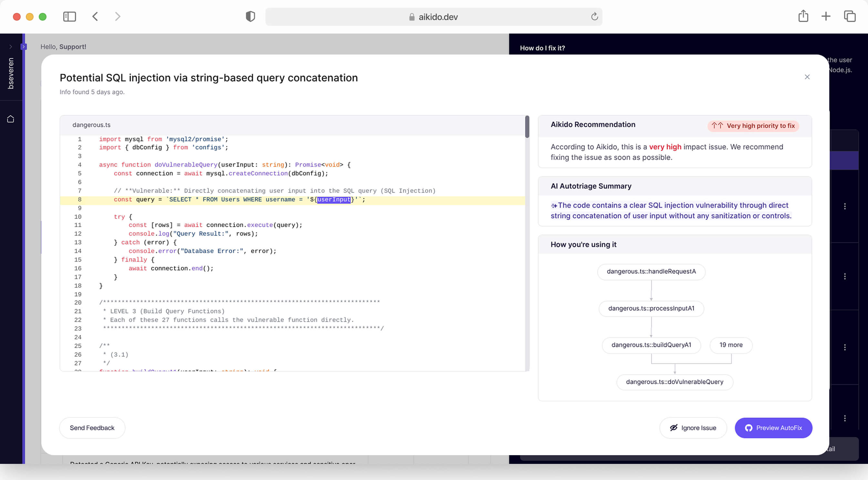Select the dangerous.ts::handleRequestA node

tap(651, 272)
